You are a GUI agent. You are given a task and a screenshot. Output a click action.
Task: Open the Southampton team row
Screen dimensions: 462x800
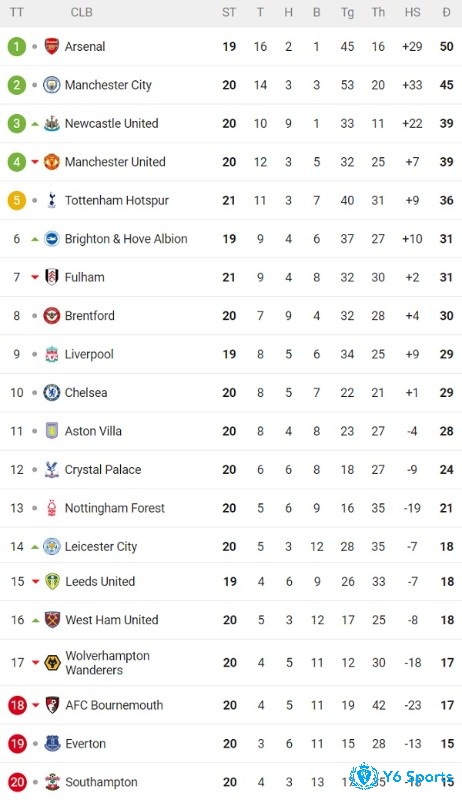(231, 782)
